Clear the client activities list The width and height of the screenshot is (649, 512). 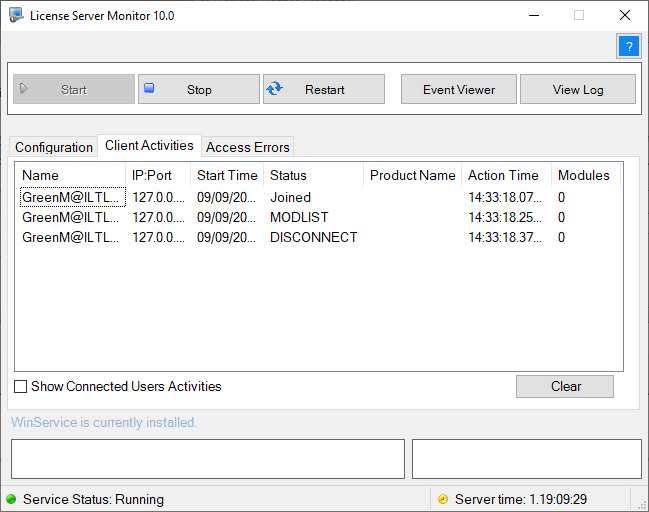point(565,387)
